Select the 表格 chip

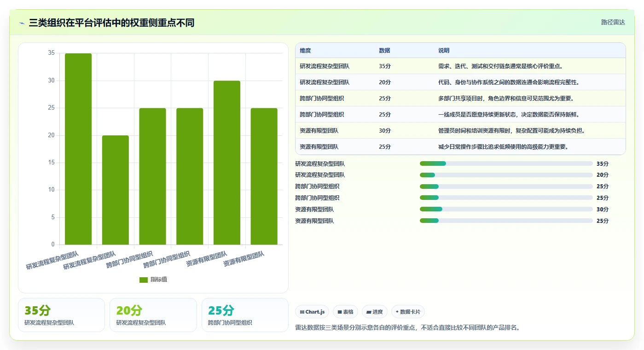[x=345, y=312]
